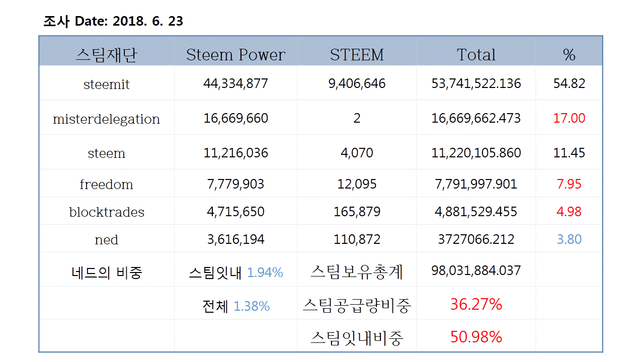Screen dimensions: 644x362
Task: Select the Steem Power value '44,334,877'
Action: point(235,83)
